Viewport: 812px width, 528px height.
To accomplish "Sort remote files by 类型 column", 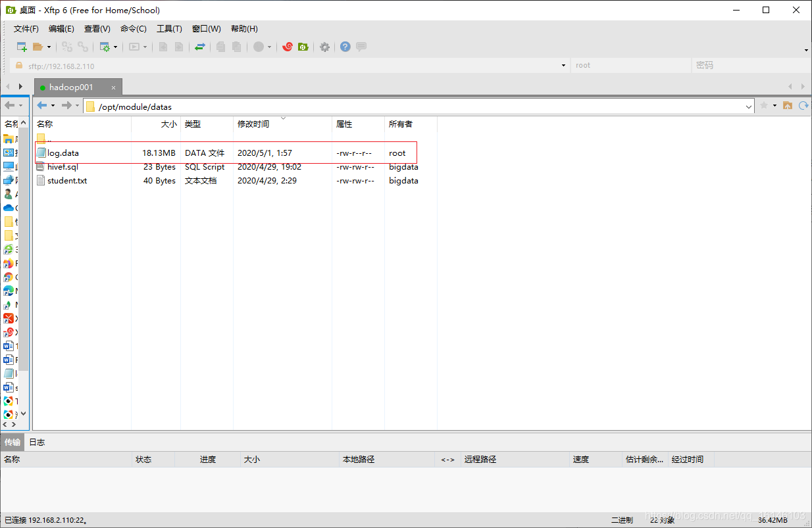I will (207, 124).
